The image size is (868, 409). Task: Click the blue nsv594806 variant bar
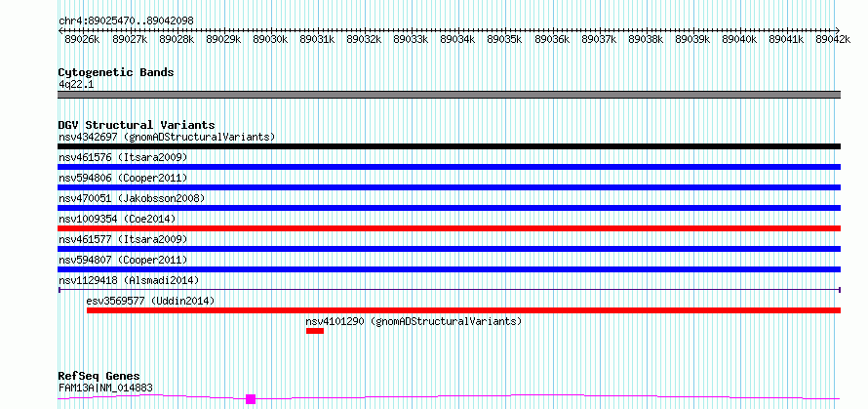pyautogui.click(x=449, y=187)
